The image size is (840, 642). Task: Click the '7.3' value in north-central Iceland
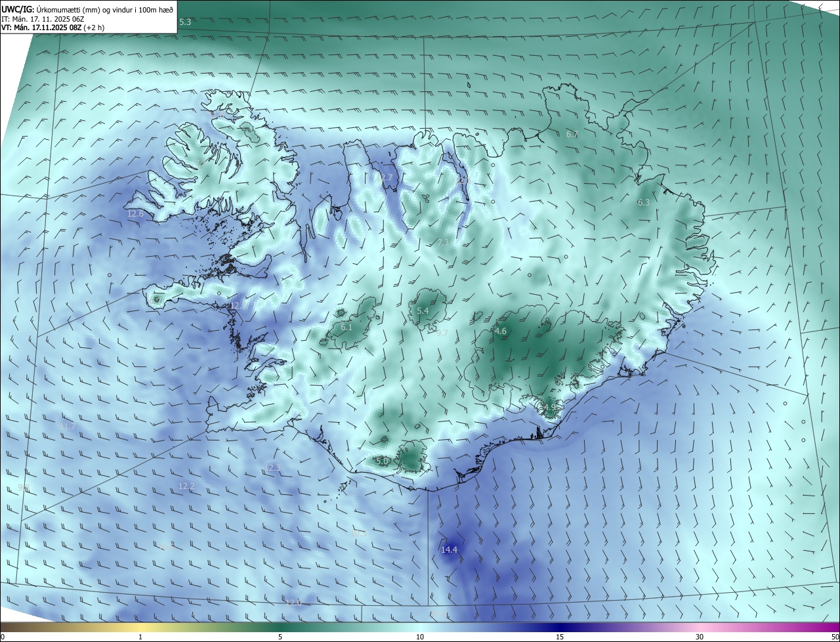(443, 243)
